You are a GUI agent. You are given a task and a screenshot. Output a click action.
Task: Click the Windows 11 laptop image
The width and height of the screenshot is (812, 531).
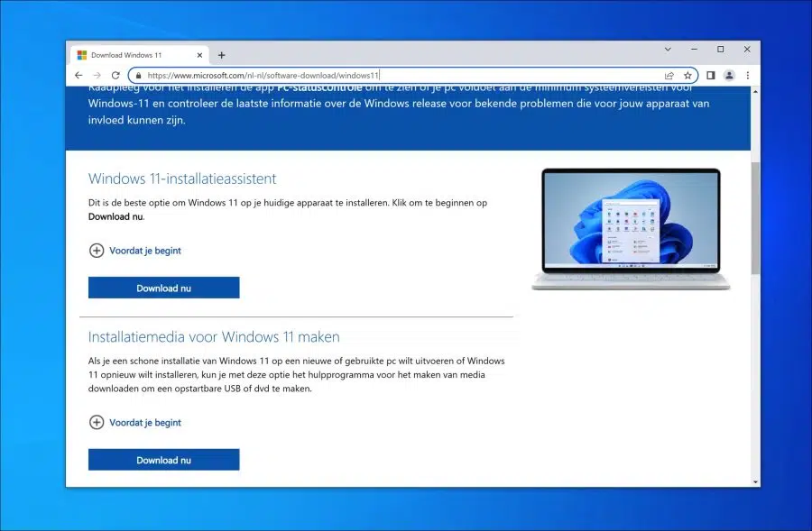(631, 229)
